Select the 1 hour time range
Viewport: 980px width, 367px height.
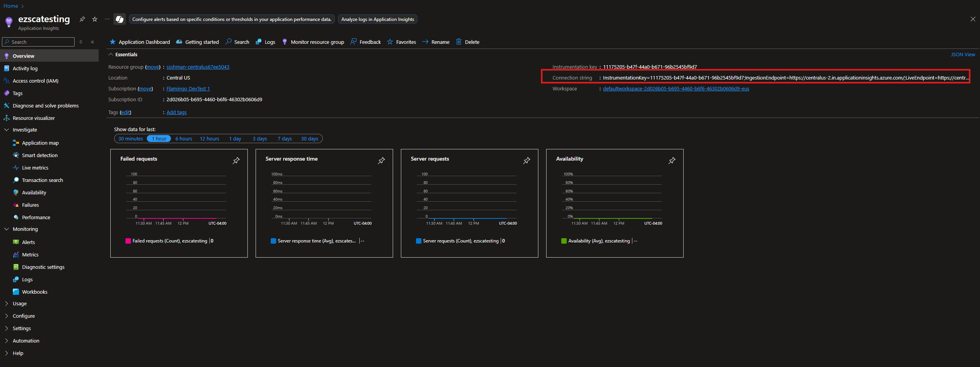[x=159, y=139]
